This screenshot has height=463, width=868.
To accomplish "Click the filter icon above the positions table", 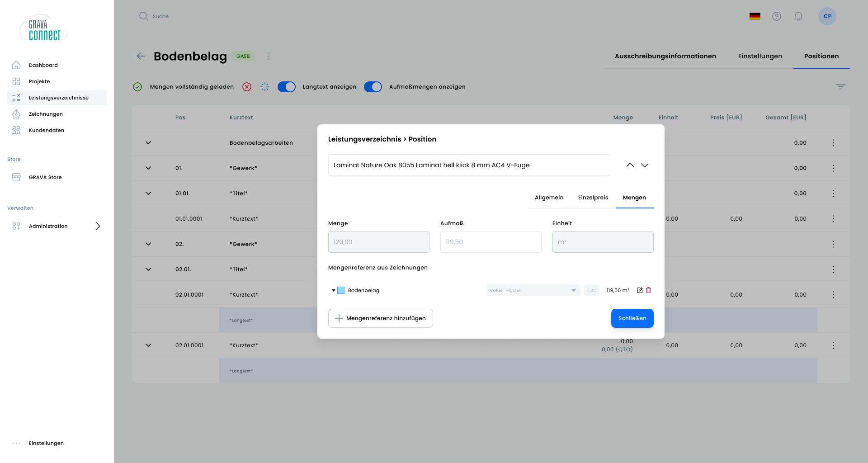I will [840, 86].
